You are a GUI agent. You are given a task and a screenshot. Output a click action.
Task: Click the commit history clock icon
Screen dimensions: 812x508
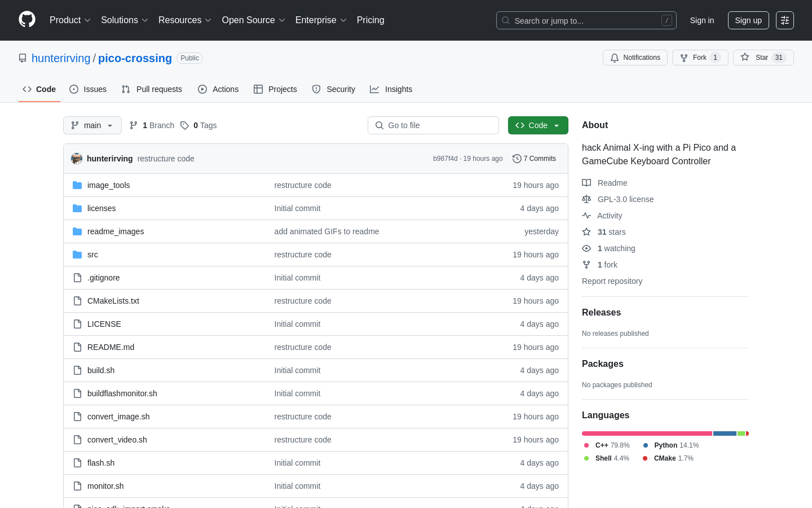coord(517,159)
